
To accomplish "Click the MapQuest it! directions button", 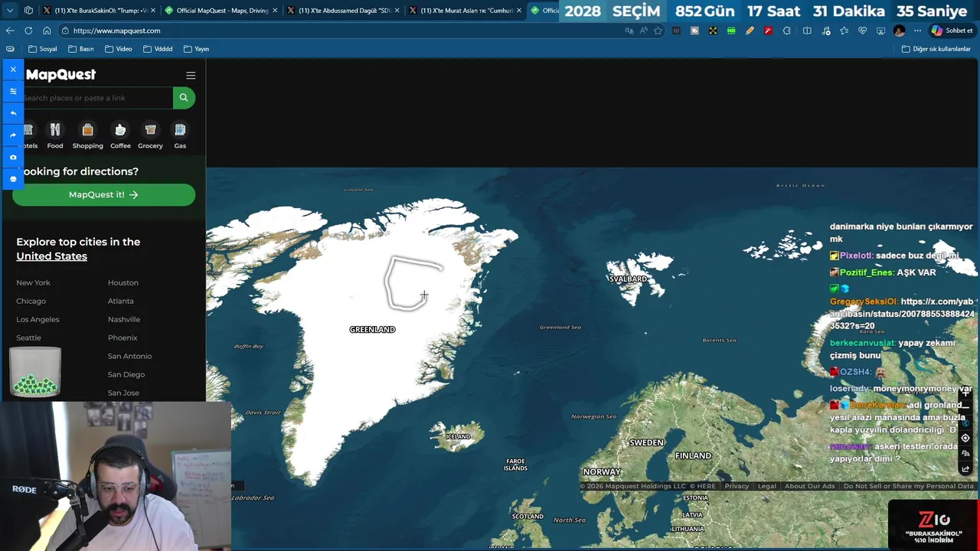I will click(x=103, y=194).
